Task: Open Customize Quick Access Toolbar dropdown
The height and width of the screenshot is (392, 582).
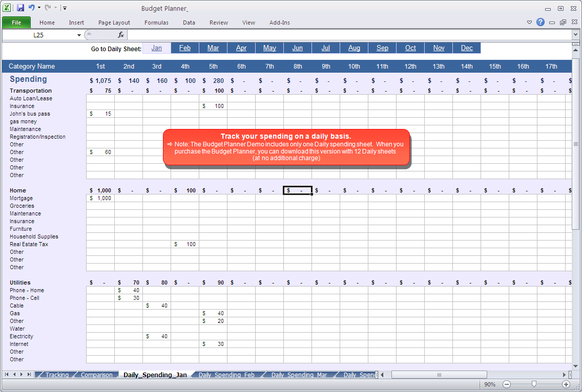Action: click(65, 8)
